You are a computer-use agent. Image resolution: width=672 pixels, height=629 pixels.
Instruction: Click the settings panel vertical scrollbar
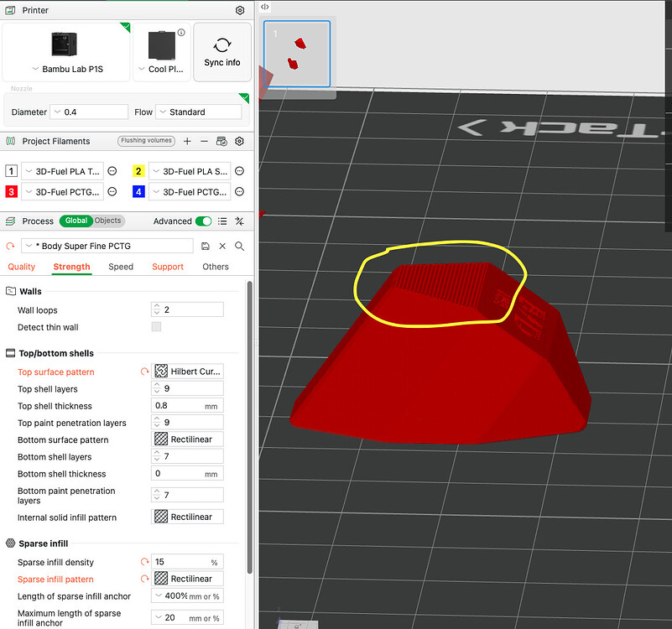pos(249,427)
